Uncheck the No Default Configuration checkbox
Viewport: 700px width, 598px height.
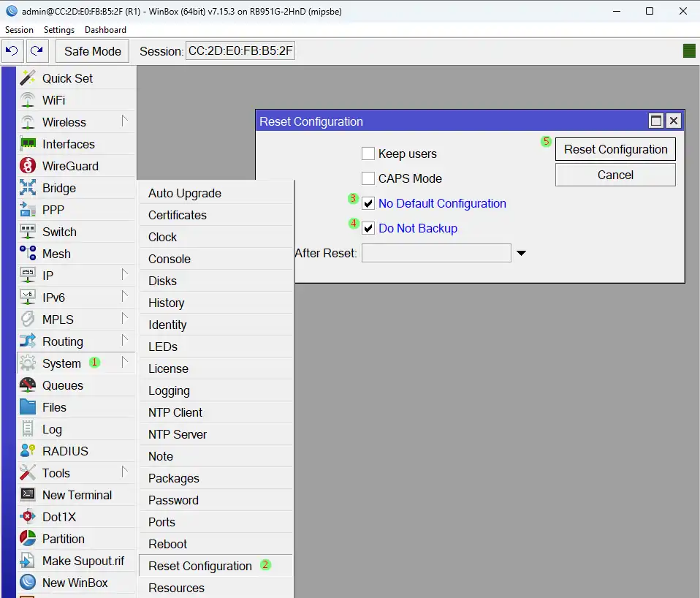pos(368,203)
